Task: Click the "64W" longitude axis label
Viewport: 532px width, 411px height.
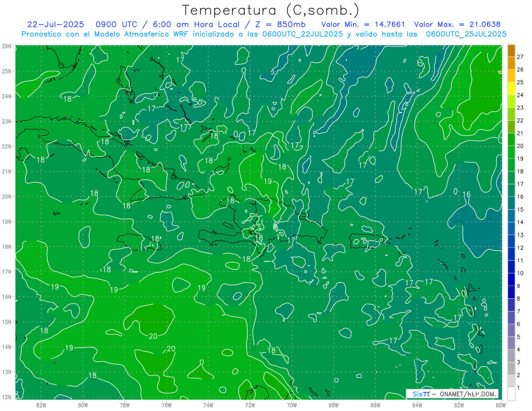Action: click(x=417, y=405)
